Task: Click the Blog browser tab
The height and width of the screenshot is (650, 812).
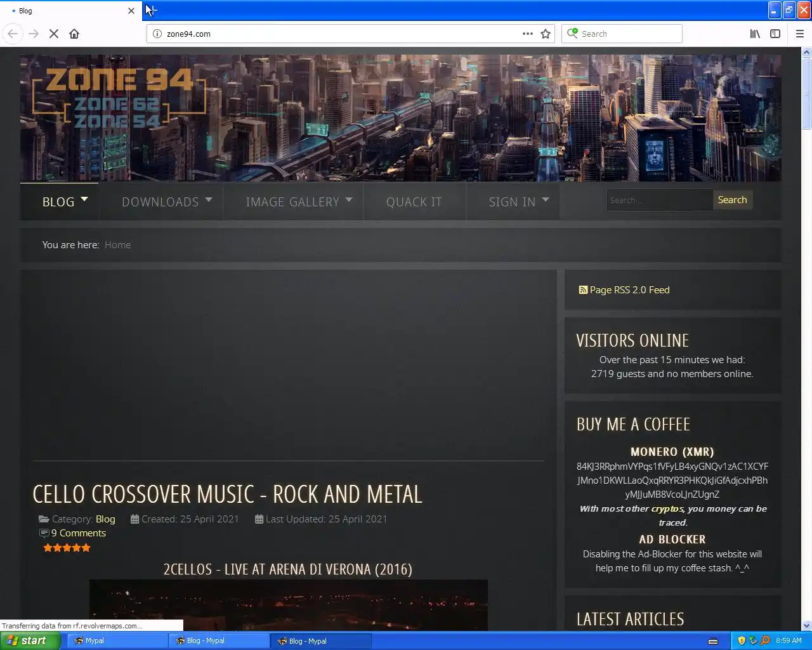Action: pyautogui.click(x=70, y=11)
